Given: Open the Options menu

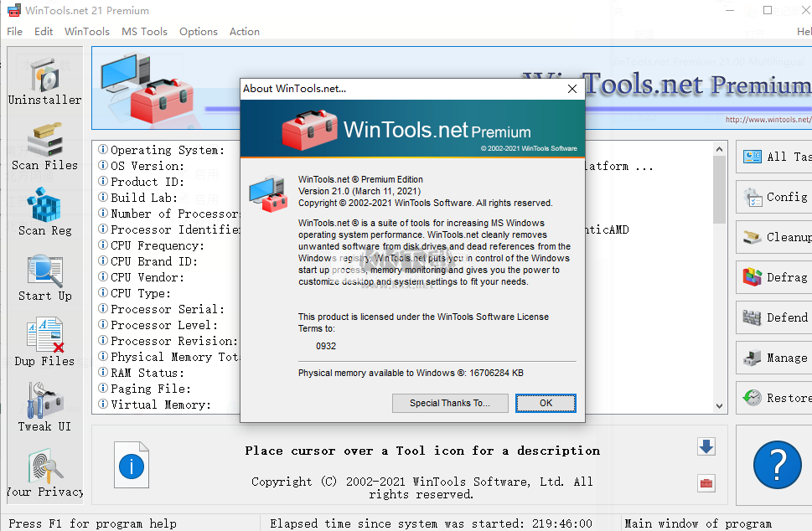Looking at the screenshot, I should point(198,32).
